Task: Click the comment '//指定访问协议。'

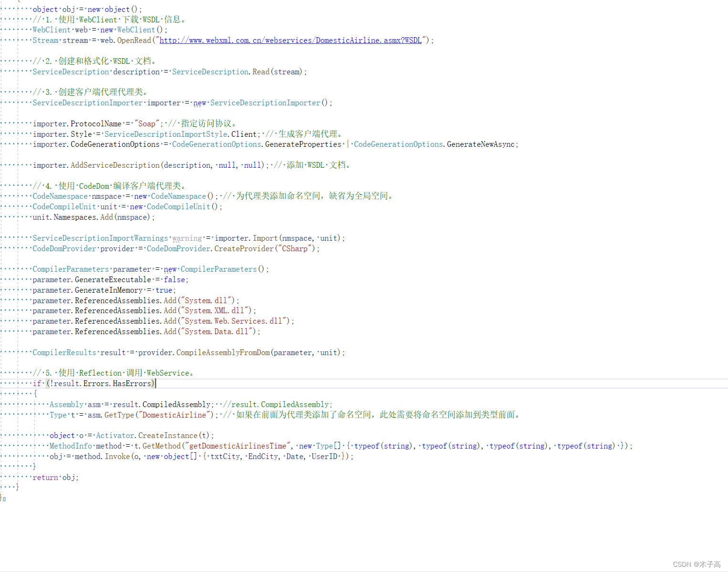Action: 203,124
